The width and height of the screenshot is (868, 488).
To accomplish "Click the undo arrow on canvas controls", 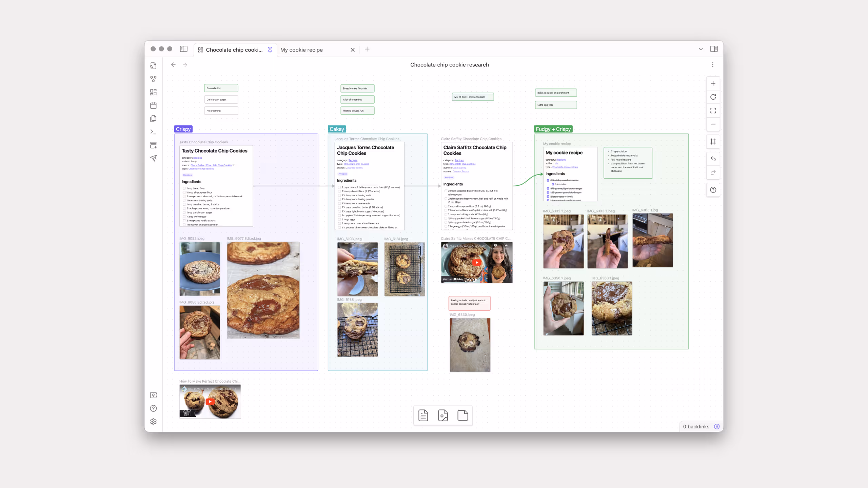I will (x=713, y=159).
